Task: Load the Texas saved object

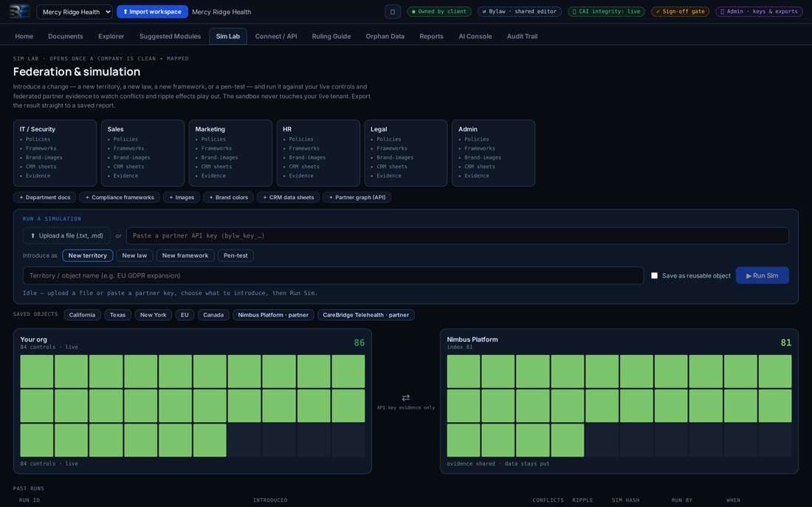Action: [117, 315]
